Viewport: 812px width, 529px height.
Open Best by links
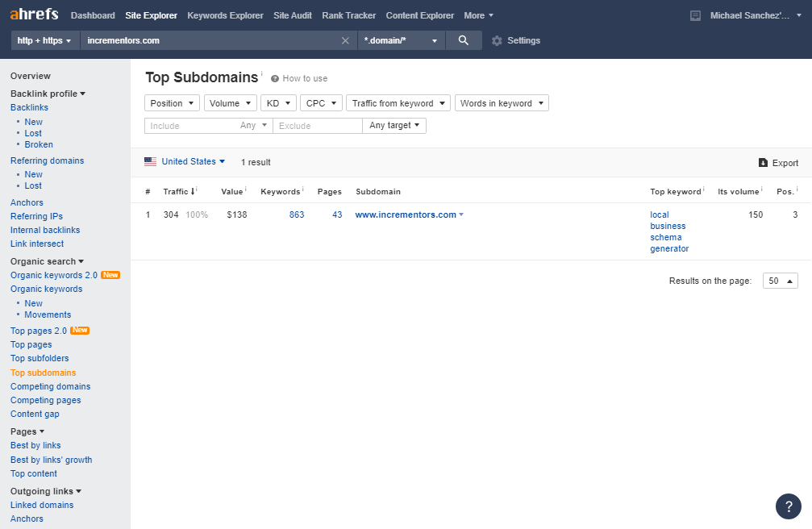click(35, 446)
